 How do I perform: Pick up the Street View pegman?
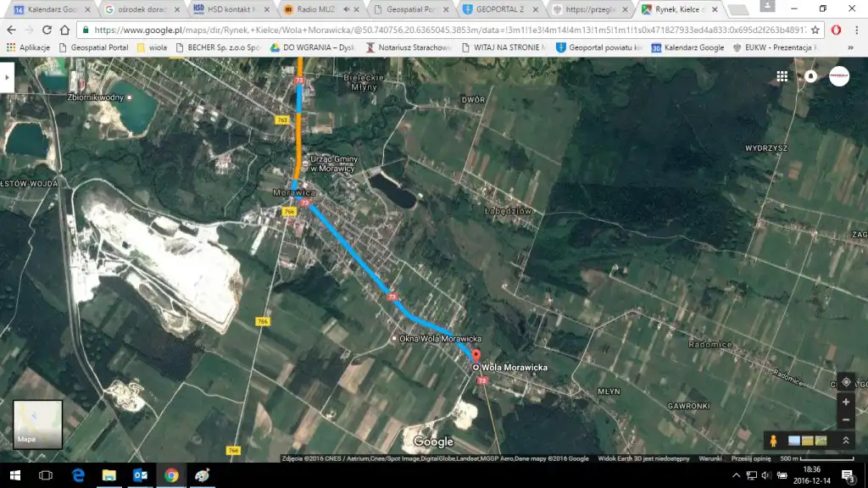tap(772, 441)
